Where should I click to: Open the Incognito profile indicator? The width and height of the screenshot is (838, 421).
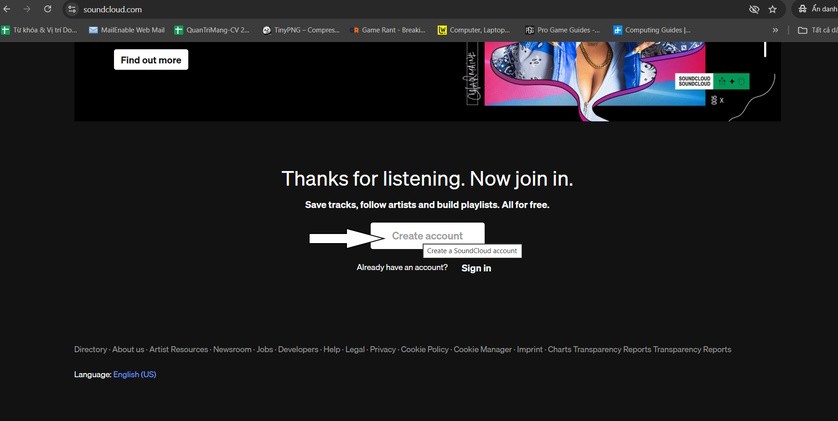point(816,9)
